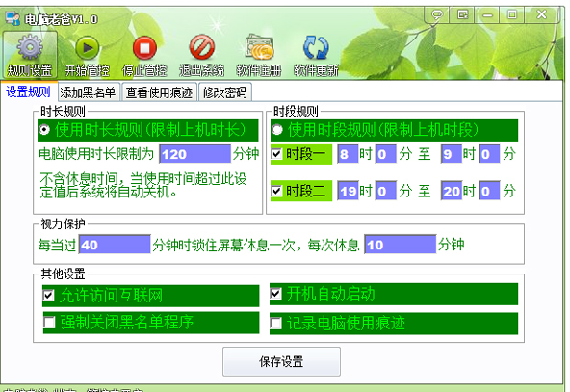The image size is (570, 392).
Task: Click the skin/menu icon next to the feedback bubble
Action: (462, 14)
